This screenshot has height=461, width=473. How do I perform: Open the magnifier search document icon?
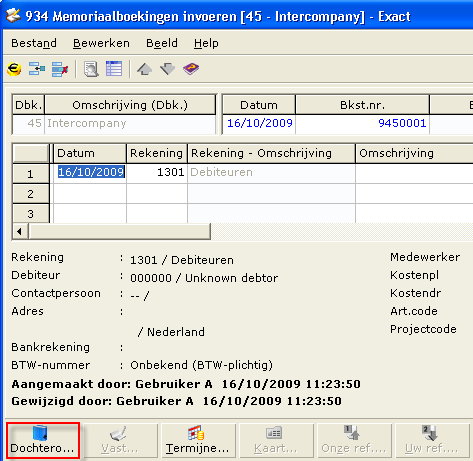[x=91, y=69]
